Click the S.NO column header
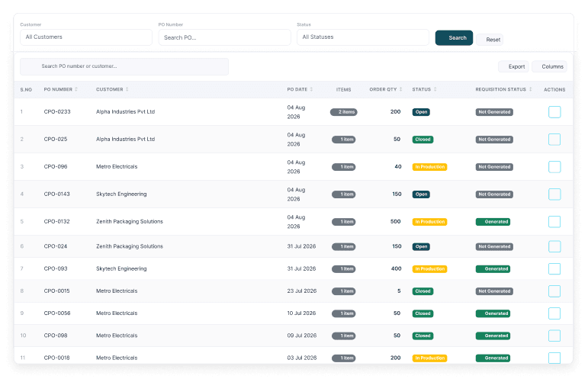 [x=26, y=89]
